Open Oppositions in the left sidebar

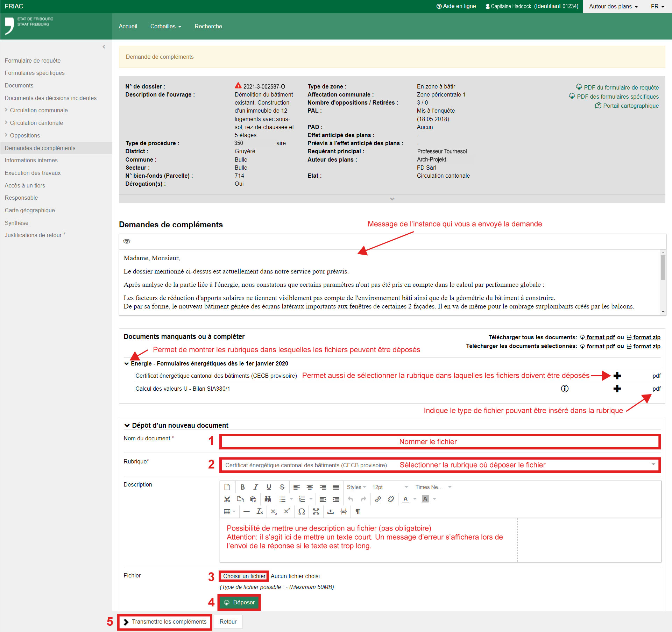pyautogui.click(x=25, y=135)
